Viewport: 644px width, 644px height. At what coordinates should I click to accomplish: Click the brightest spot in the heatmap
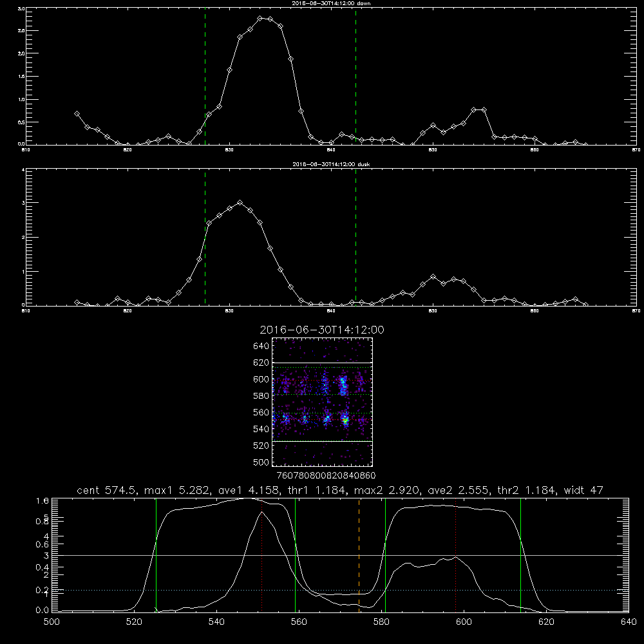346,421
